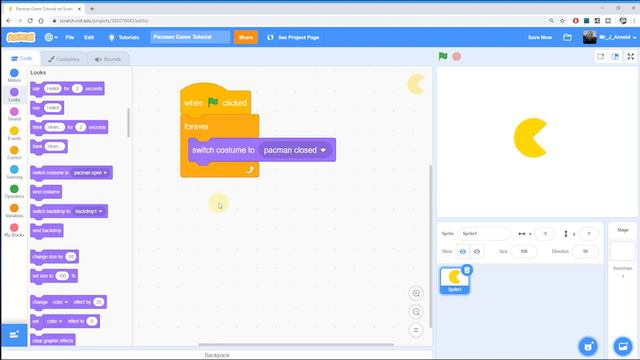Click the sprite Direction field
The height and width of the screenshot is (360, 640).
click(585, 251)
